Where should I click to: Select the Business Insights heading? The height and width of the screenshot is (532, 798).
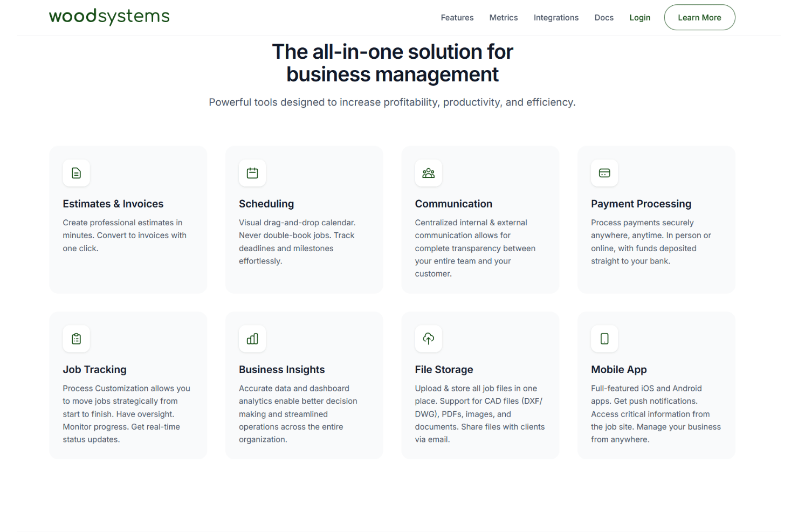tap(282, 370)
